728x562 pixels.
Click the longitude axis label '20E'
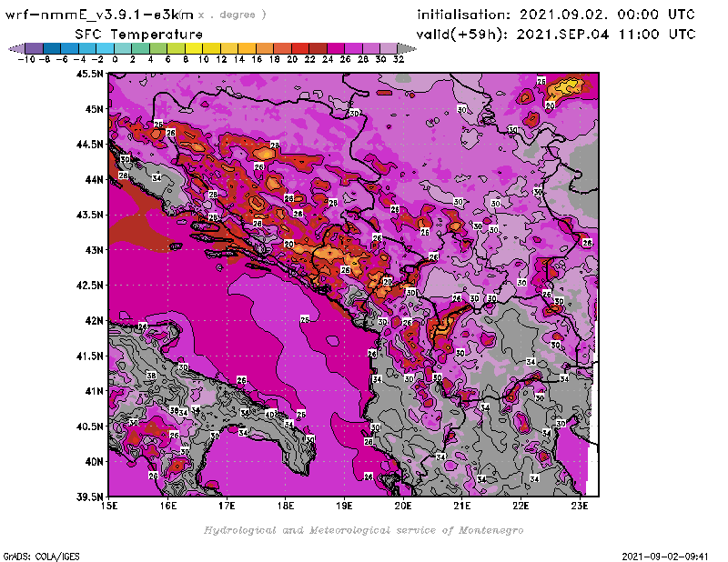[x=403, y=506]
